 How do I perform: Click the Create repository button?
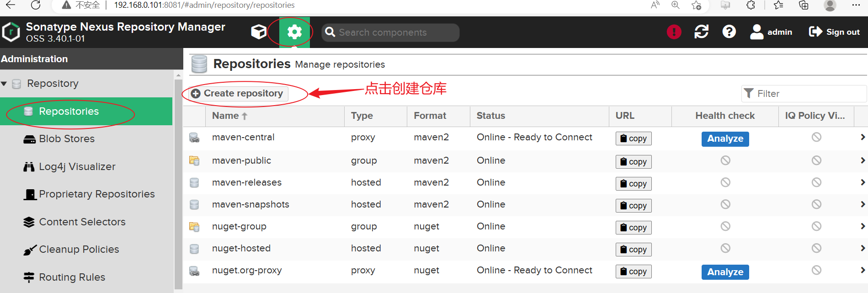point(237,93)
